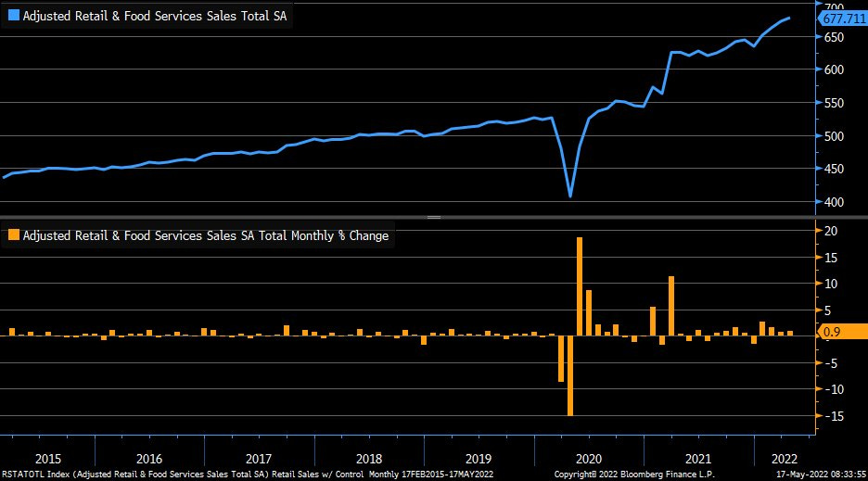868x481 pixels.
Task: Grab the divider handle between the two chart panes
Action: point(433,217)
